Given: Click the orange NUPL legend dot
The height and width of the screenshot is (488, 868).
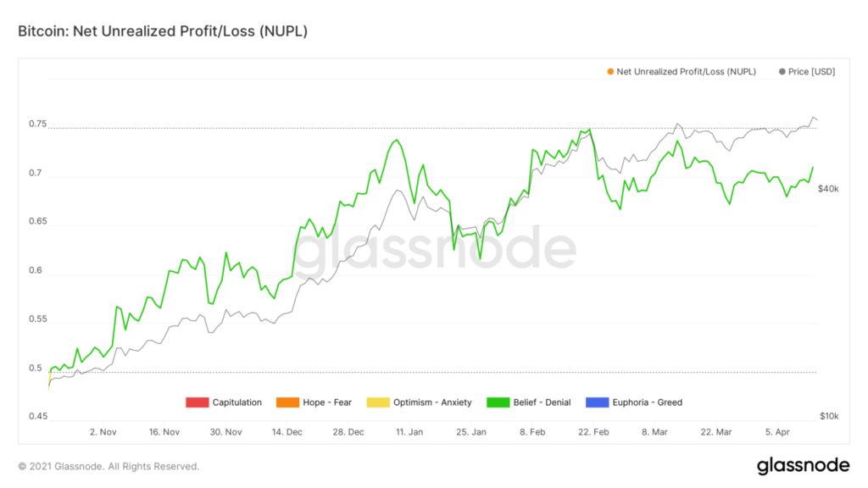Looking at the screenshot, I should click(x=610, y=72).
